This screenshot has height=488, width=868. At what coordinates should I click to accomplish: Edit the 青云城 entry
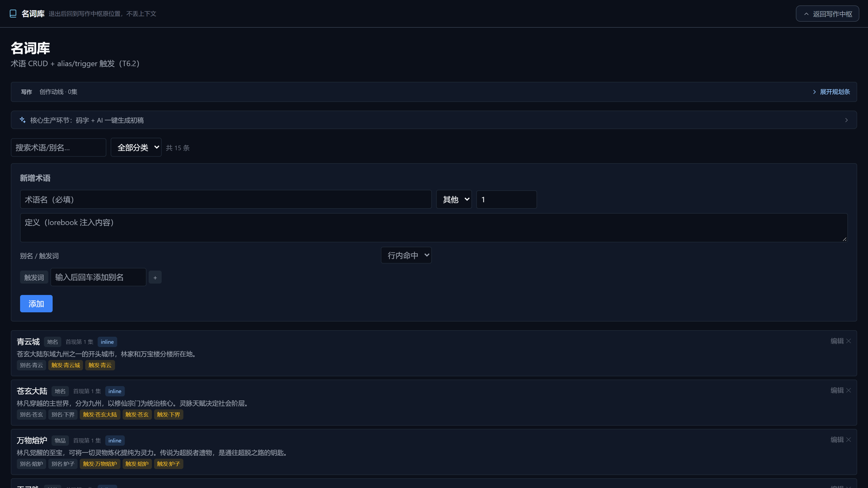[837, 341]
